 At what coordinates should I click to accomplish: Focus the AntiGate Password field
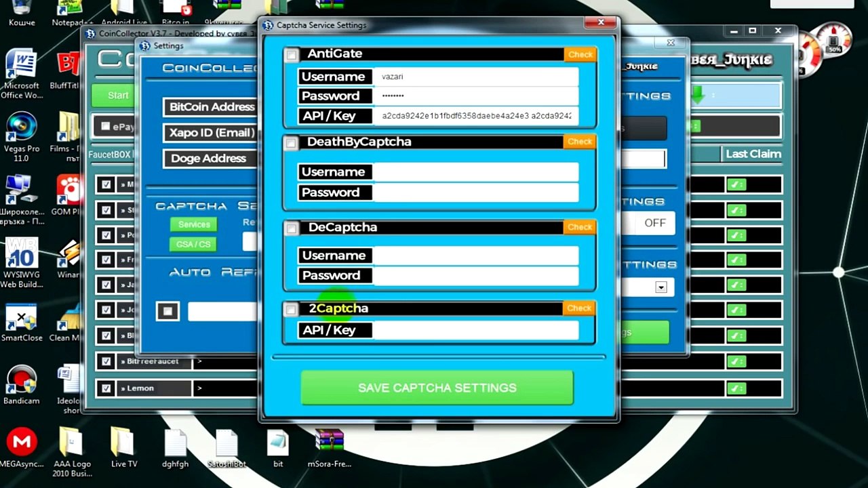coord(475,96)
